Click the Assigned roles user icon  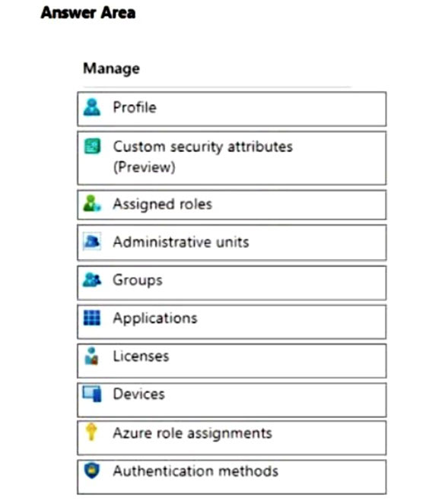pos(92,204)
